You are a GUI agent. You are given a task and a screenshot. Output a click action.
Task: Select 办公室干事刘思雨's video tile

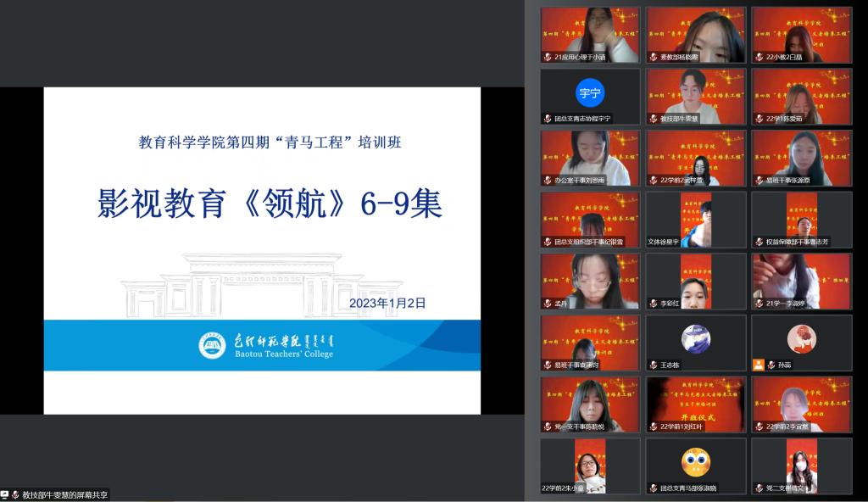(590, 158)
